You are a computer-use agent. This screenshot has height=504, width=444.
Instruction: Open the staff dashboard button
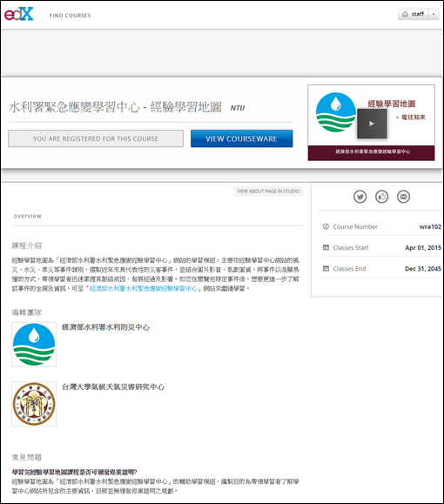[414, 14]
